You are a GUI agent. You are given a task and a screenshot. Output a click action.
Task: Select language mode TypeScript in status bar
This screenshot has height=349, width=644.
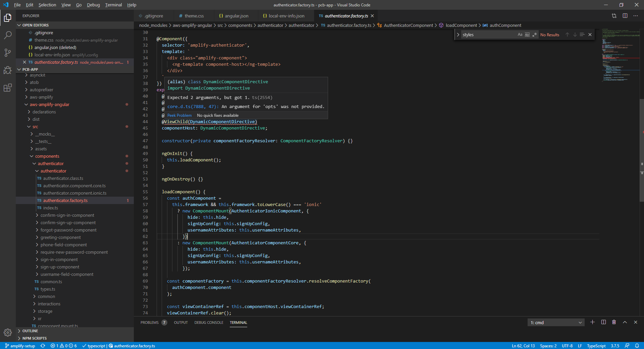tap(596, 346)
